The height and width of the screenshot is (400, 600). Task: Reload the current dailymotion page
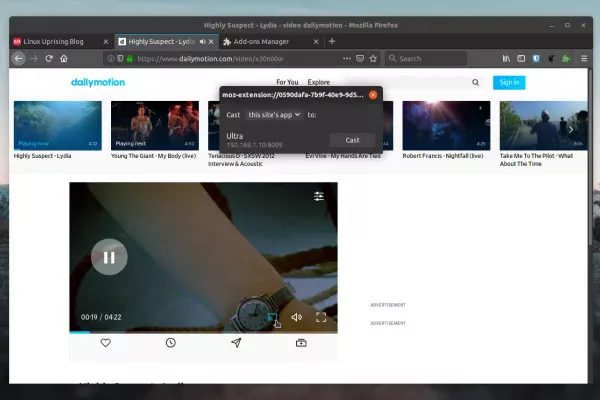click(x=49, y=59)
